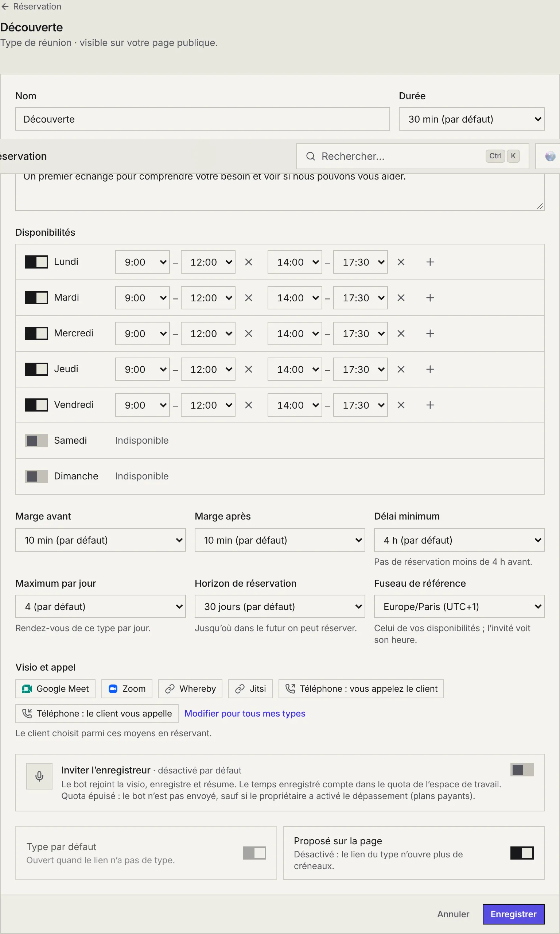This screenshot has width=560, height=934.
Task: Remove Mardi's 9:00–12:00 time slot
Action: tap(248, 298)
